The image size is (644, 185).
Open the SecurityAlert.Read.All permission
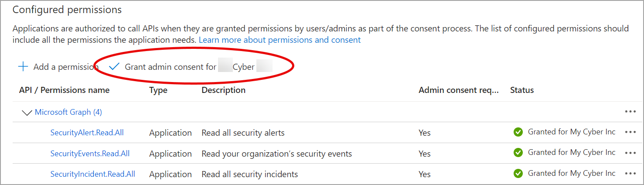[87, 133]
